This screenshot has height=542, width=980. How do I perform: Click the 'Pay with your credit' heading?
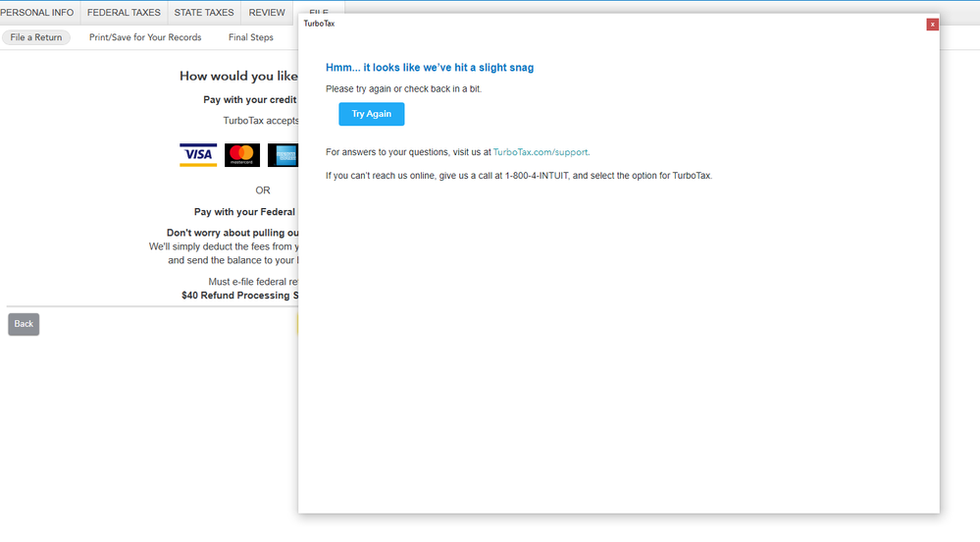pos(250,99)
